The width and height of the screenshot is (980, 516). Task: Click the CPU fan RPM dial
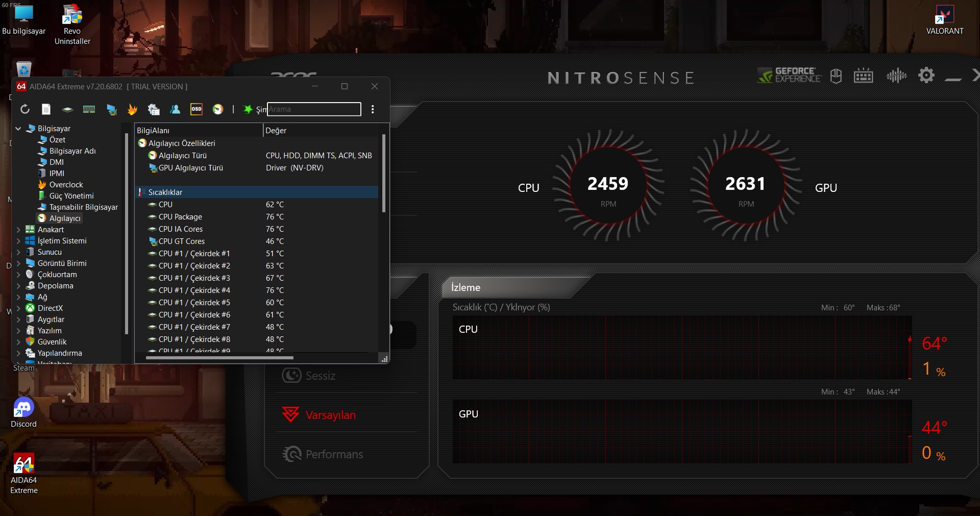click(x=608, y=186)
